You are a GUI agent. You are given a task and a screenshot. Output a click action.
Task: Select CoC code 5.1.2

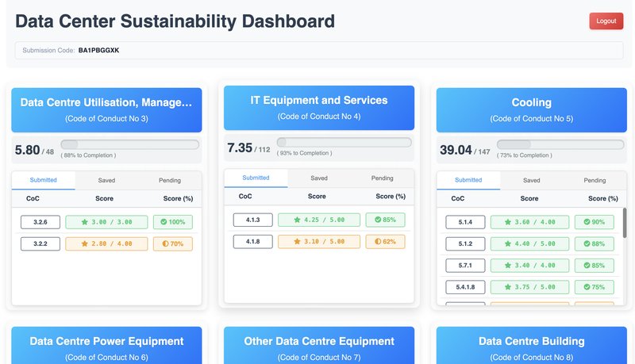(466, 244)
